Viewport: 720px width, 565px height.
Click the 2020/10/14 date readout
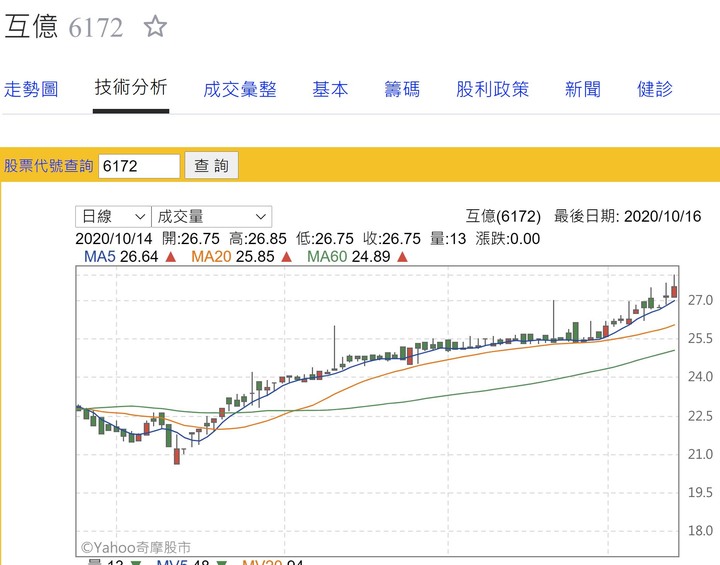(x=113, y=238)
